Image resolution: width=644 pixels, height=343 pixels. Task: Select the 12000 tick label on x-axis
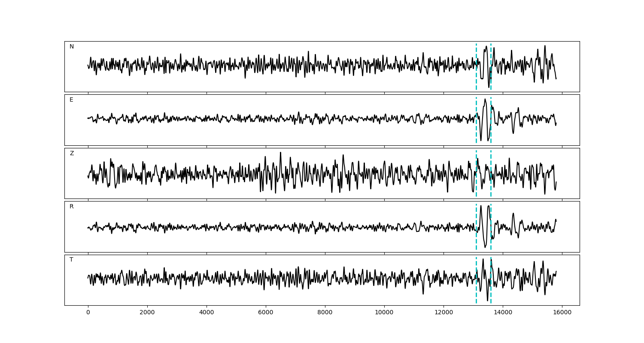pos(444,313)
